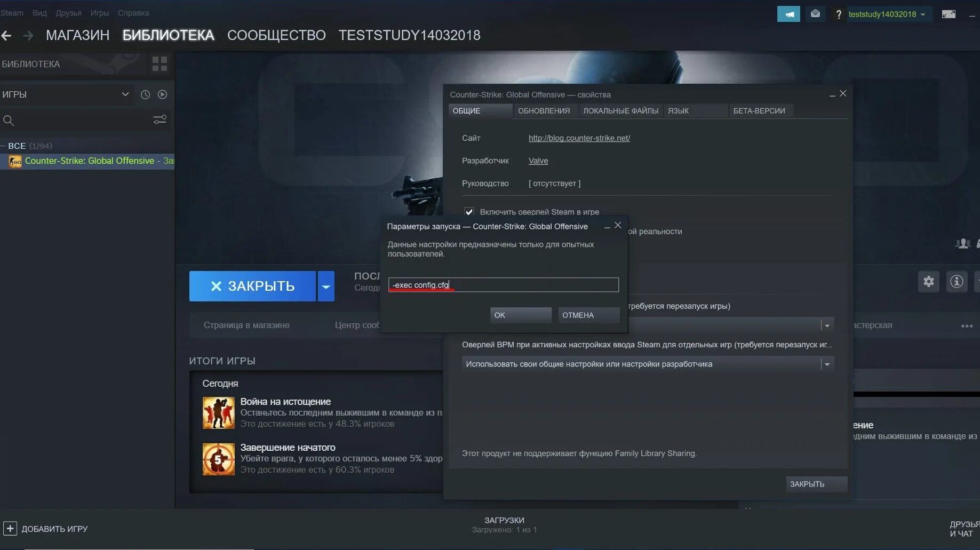The image size is (980, 550).
Task: Click ЗАКРЫТЬ in properties window
Action: click(x=816, y=484)
